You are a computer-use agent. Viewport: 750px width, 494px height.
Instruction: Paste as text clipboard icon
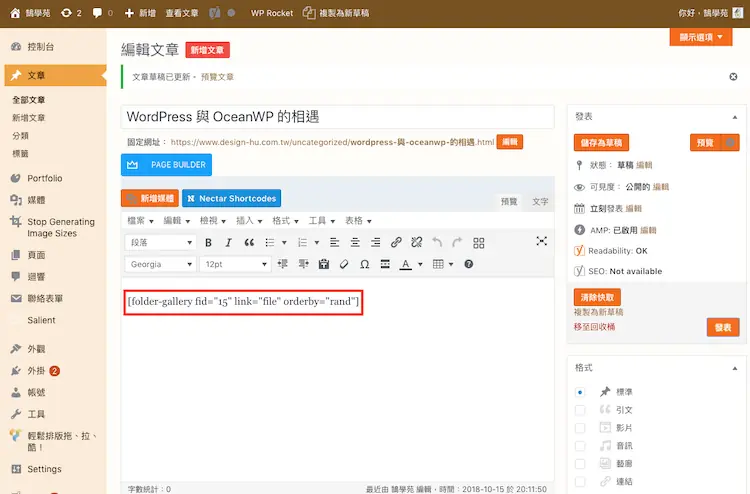click(324, 264)
